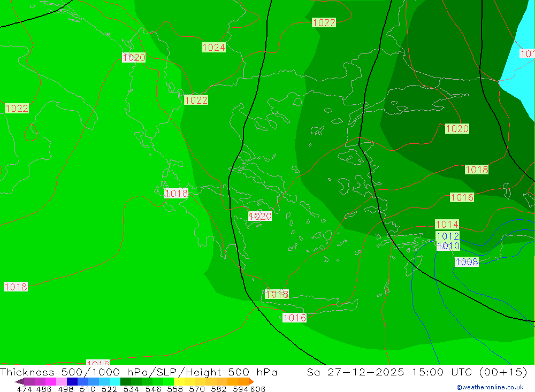
Task: Click the blue 1008 isobar label
Action: tap(467, 262)
